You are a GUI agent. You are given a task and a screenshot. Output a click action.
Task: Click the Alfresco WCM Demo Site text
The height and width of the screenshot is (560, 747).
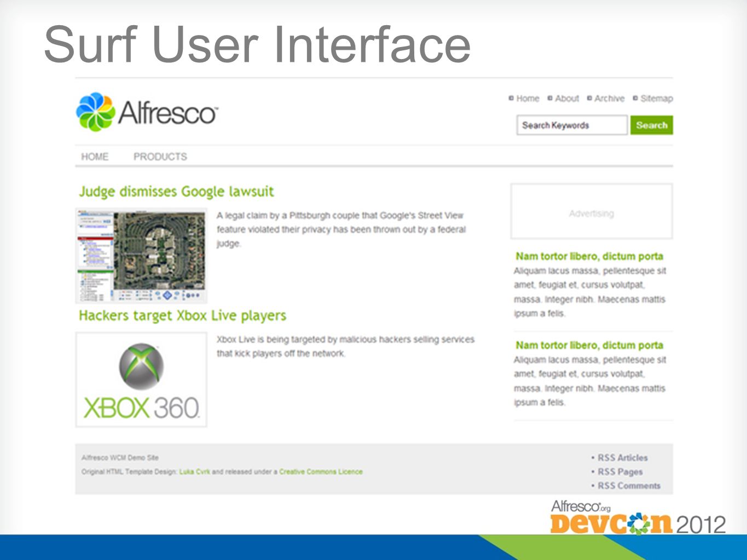[x=120, y=458]
